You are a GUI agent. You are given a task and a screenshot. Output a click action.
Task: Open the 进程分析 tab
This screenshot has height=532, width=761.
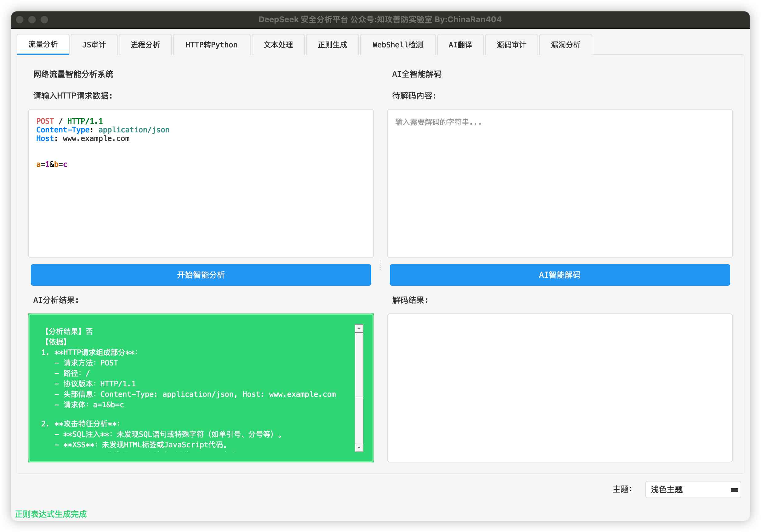click(x=145, y=45)
